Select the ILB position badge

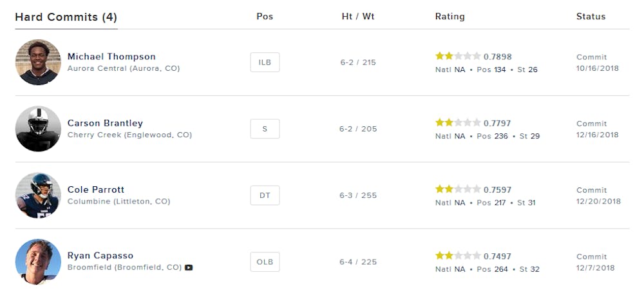[265, 62]
